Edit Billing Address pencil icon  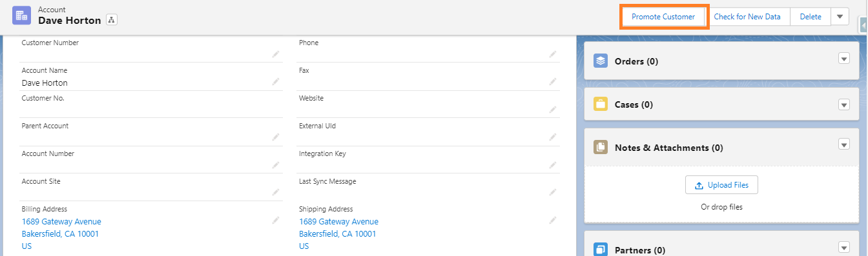coord(276,220)
